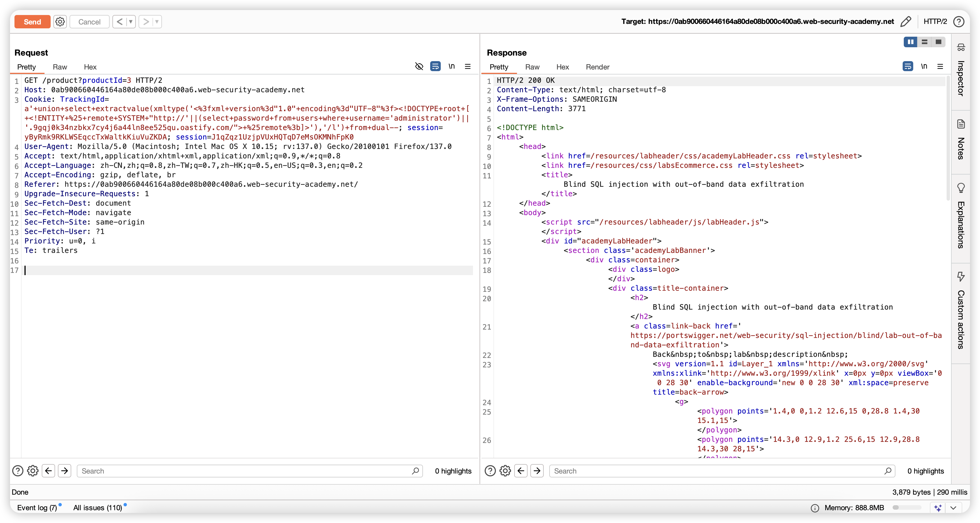980x523 pixels.
Task: Click the edit target pencil icon
Action: (x=906, y=22)
